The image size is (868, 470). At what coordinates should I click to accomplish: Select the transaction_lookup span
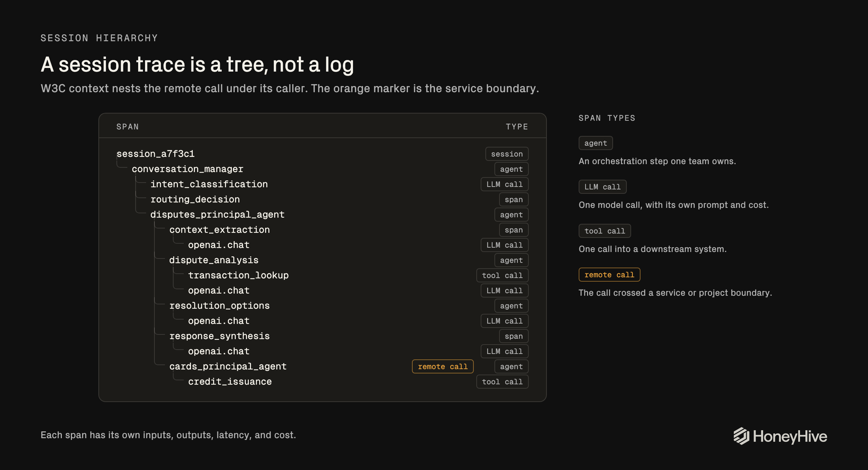[x=238, y=275]
